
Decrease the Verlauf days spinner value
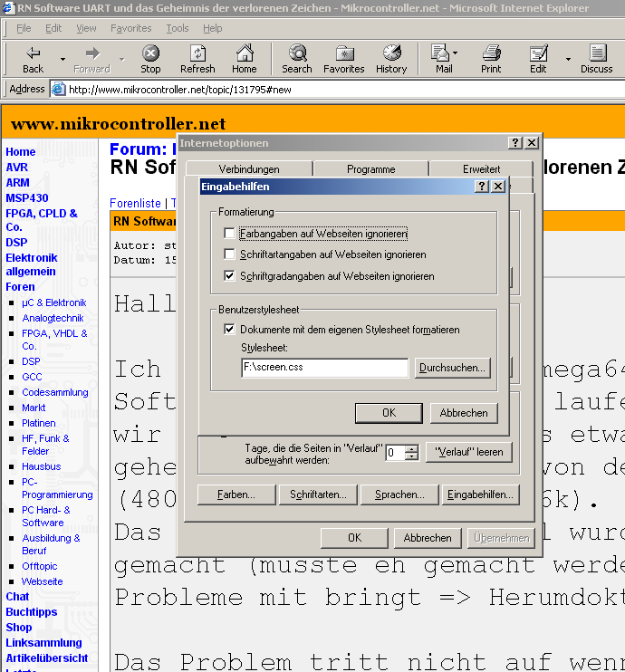coord(412,456)
